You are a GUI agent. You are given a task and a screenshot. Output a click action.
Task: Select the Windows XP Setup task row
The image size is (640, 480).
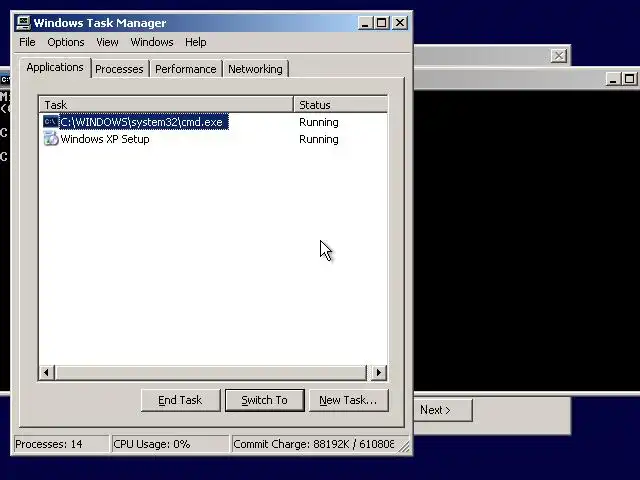213,139
